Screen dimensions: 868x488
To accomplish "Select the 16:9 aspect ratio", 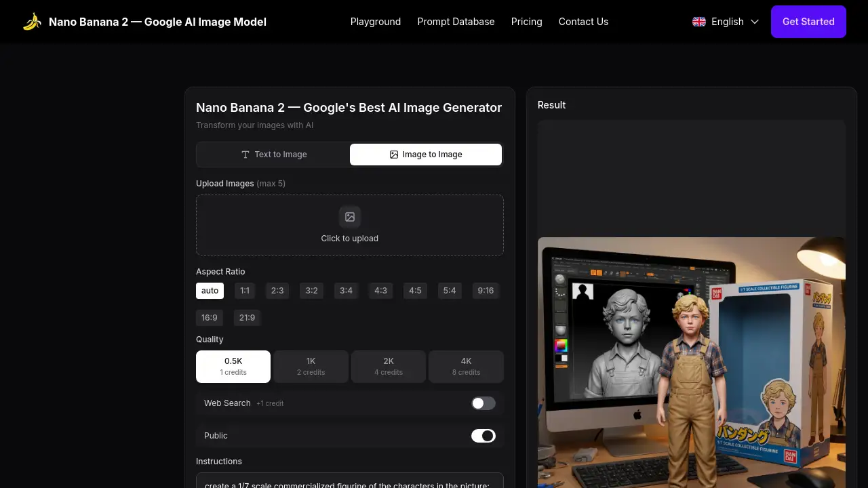I will click(210, 318).
